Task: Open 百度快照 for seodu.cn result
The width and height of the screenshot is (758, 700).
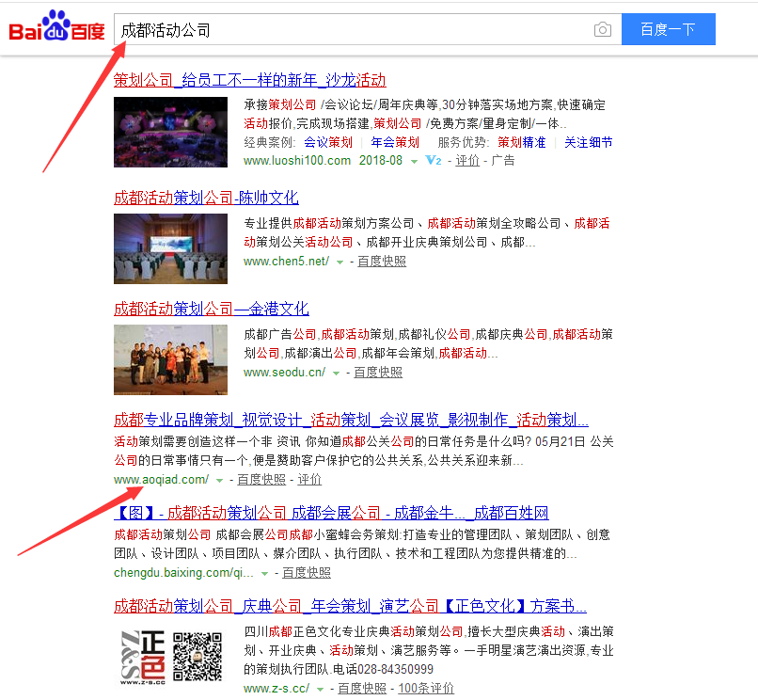Action: [x=378, y=373]
